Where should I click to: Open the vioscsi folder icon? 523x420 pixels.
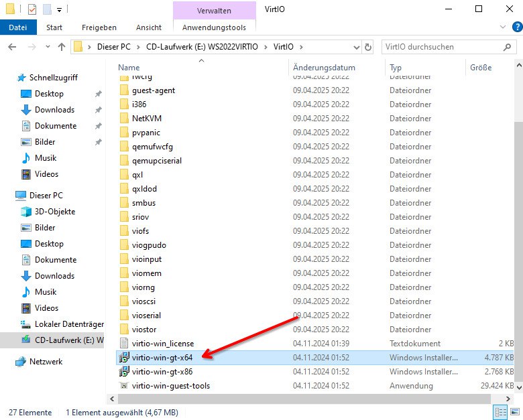124,301
